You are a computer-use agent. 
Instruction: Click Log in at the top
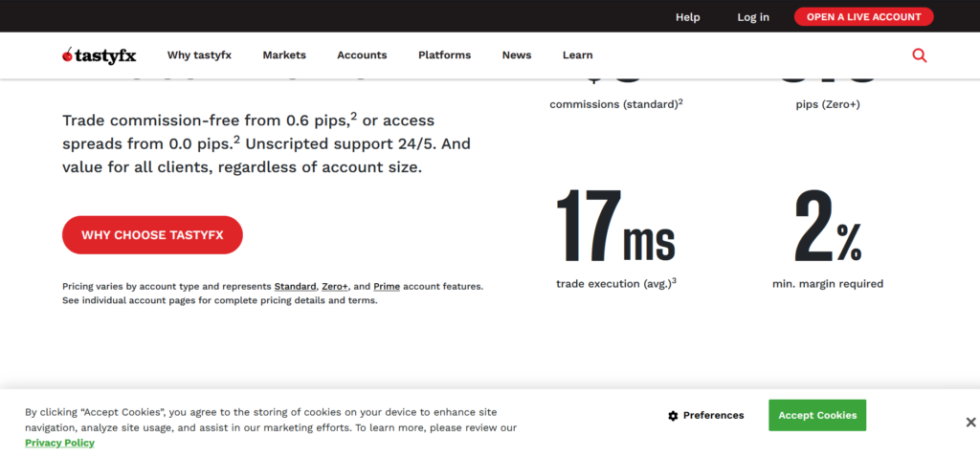(753, 17)
